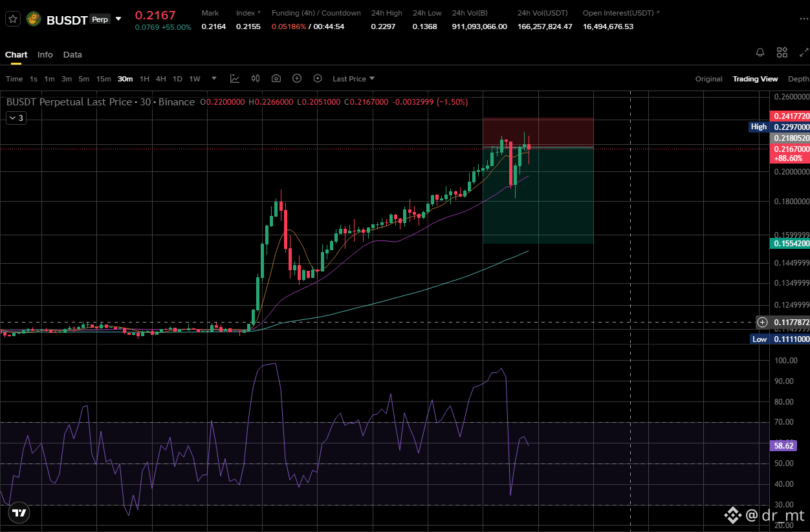Image resolution: width=810 pixels, height=532 pixels.
Task: Select the 1W interval
Action: pos(194,79)
